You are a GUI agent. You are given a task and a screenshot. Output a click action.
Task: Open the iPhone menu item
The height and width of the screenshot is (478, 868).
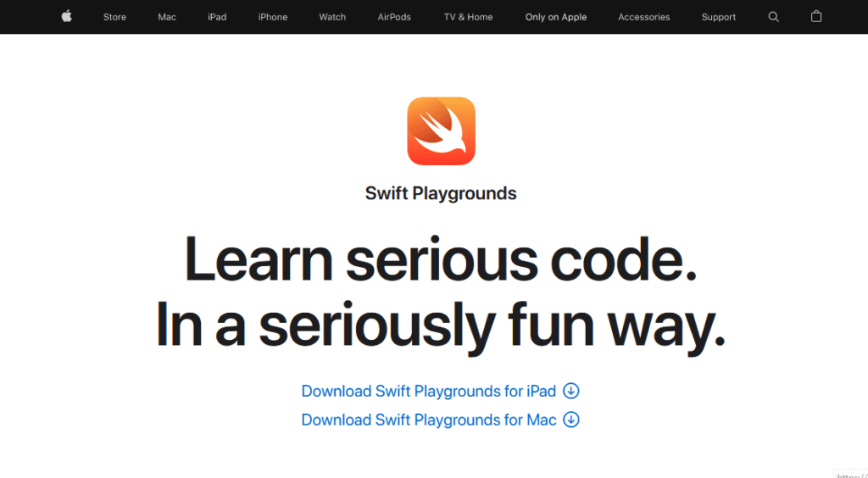click(273, 17)
